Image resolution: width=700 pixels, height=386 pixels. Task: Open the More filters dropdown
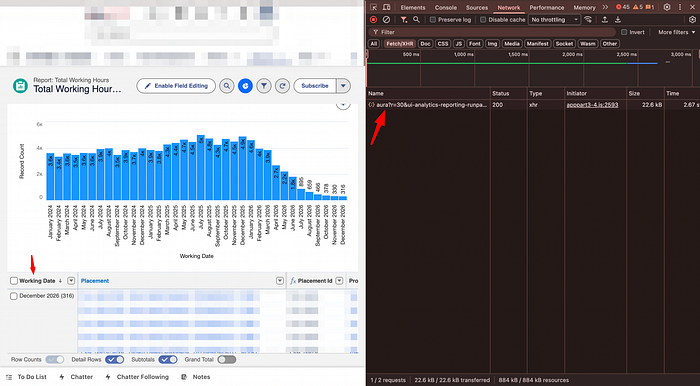click(677, 32)
